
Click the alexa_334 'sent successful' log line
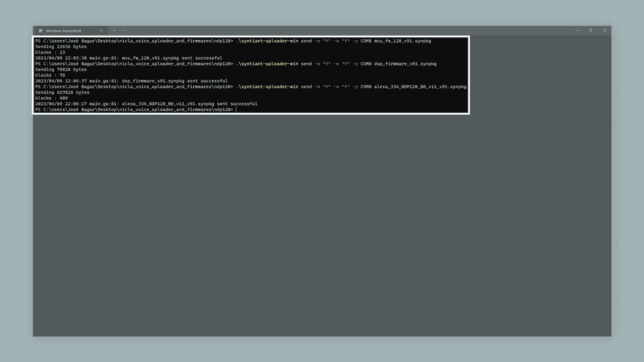point(146,104)
